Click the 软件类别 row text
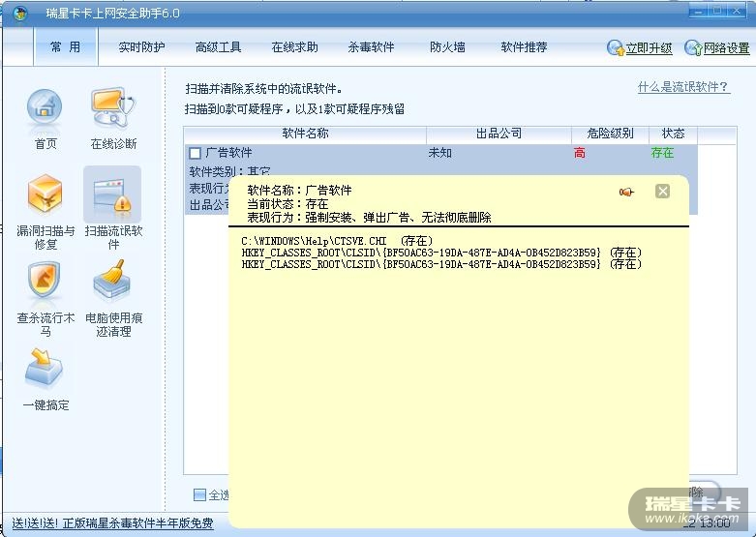The height and width of the screenshot is (537, 756). pyautogui.click(x=229, y=171)
